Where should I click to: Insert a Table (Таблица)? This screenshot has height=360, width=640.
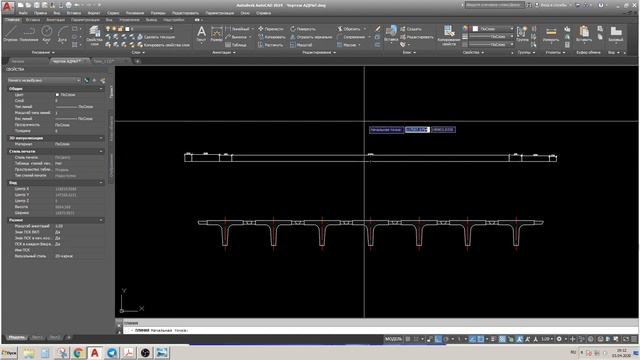coord(236,45)
